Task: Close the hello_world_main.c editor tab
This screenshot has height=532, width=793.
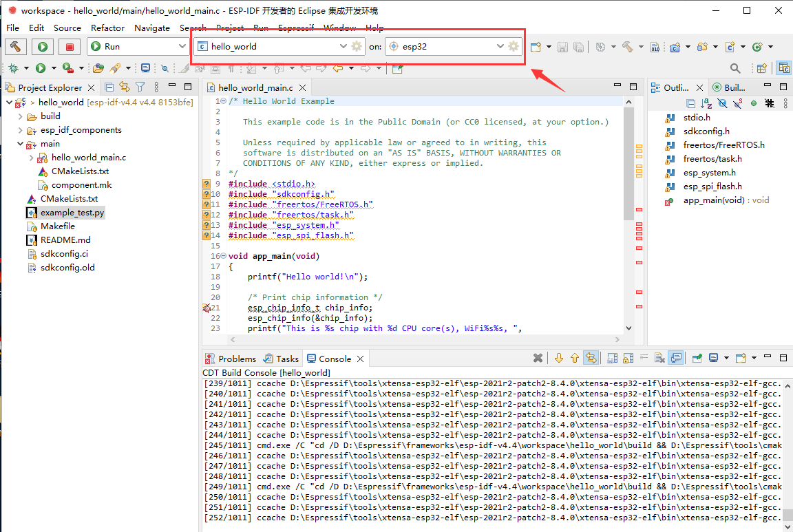Action: point(302,87)
